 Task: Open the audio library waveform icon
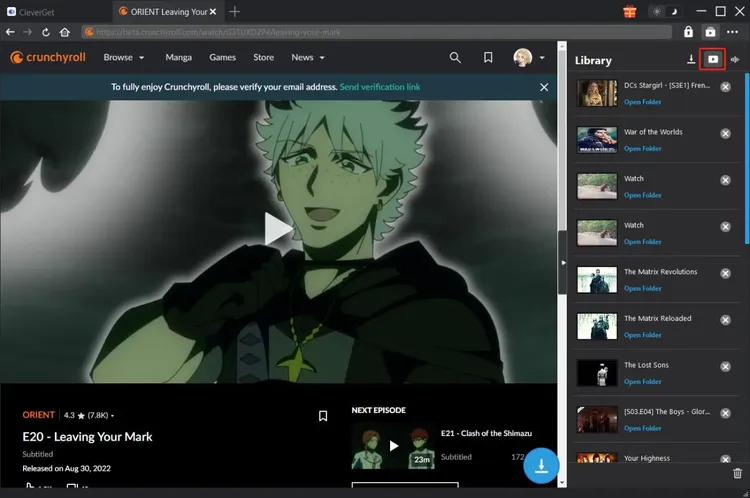coord(735,60)
